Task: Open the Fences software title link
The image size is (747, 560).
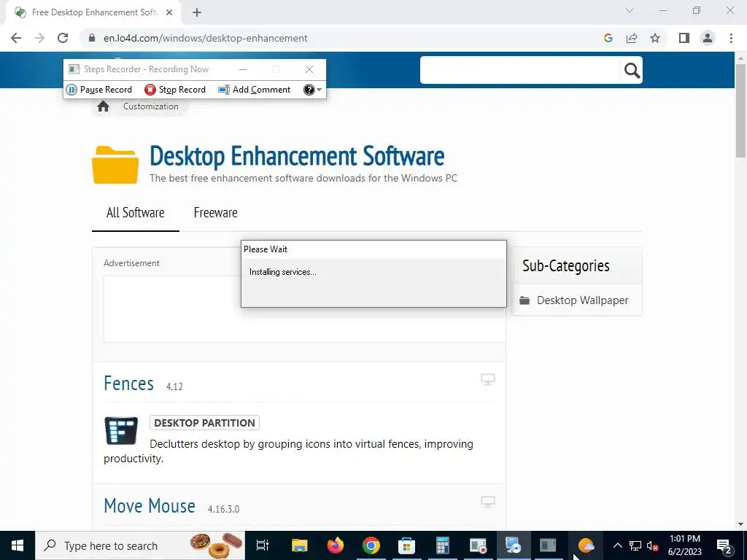Action: [128, 384]
